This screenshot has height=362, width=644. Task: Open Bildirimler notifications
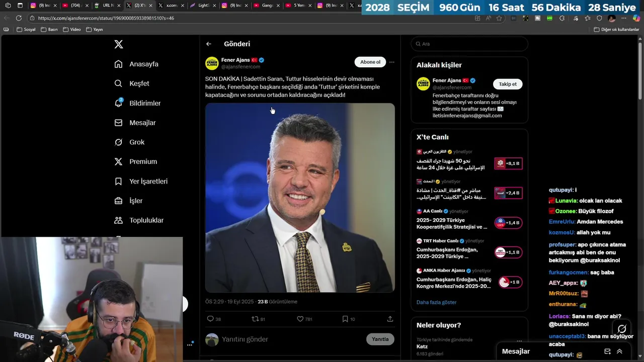(x=137, y=103)
